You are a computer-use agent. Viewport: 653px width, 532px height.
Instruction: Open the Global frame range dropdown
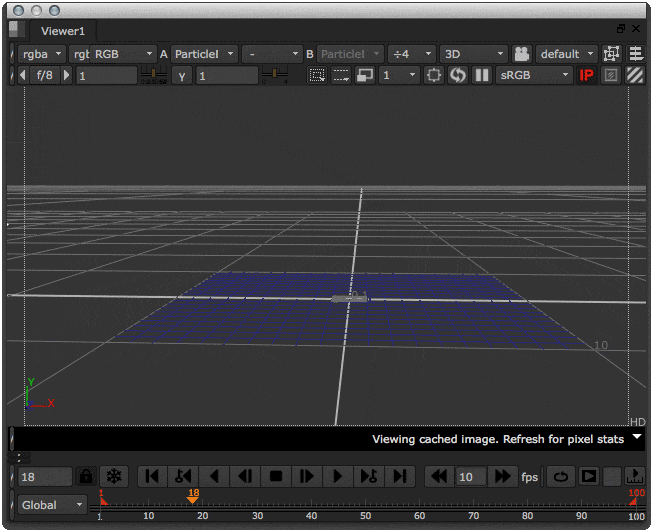point(52,505)
